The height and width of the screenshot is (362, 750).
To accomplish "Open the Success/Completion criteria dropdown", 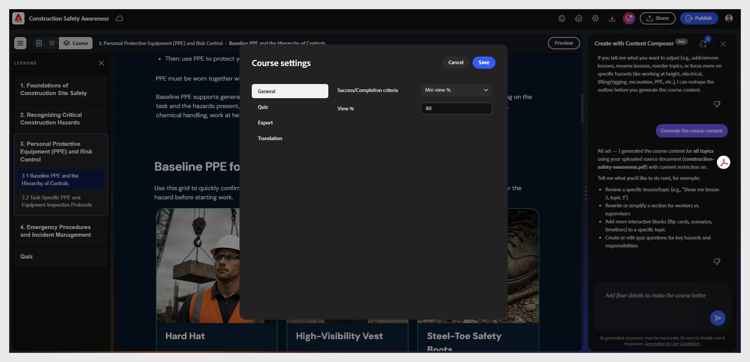I will tap(456, 90).
